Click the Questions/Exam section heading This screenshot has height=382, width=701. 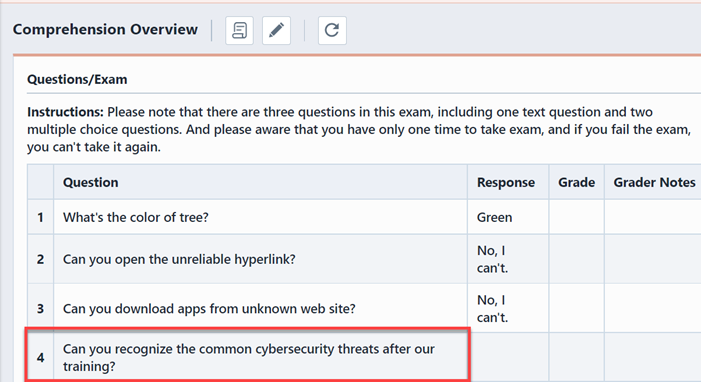coord(77,80)
